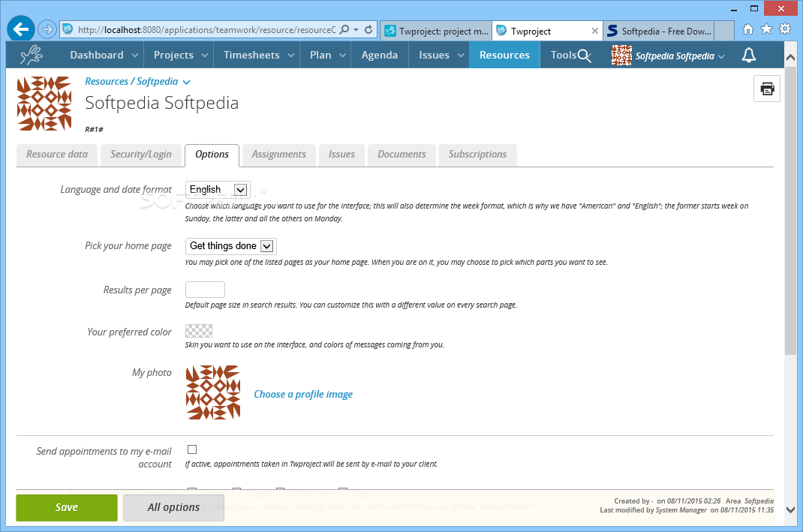
Task: Click preferred color swatch
Action: coord(199,331)
